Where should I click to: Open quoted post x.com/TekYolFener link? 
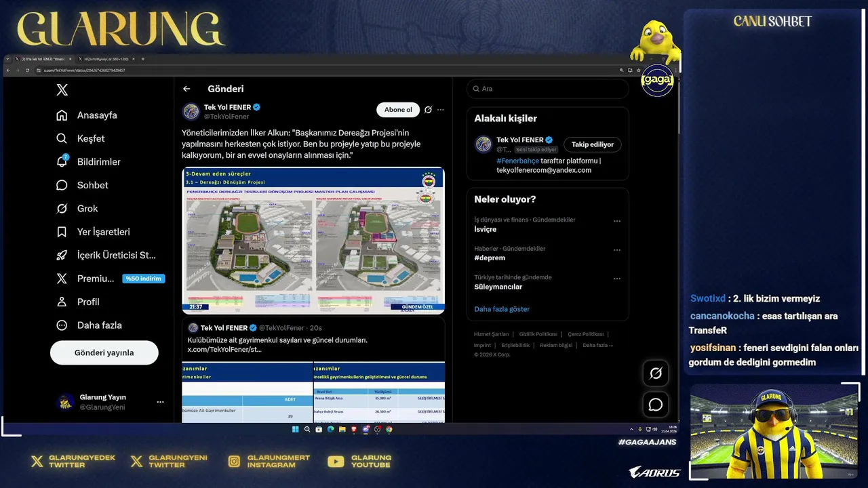point(224,350)
